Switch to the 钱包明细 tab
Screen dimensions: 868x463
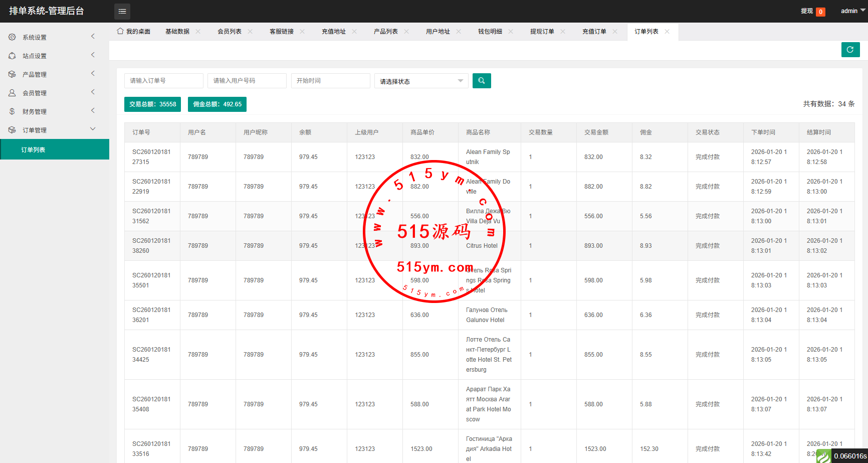(x=490, y=31)
